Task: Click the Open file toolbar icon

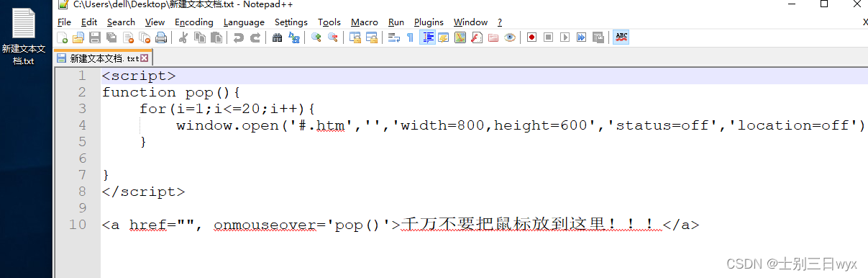Action: [78, 37]
